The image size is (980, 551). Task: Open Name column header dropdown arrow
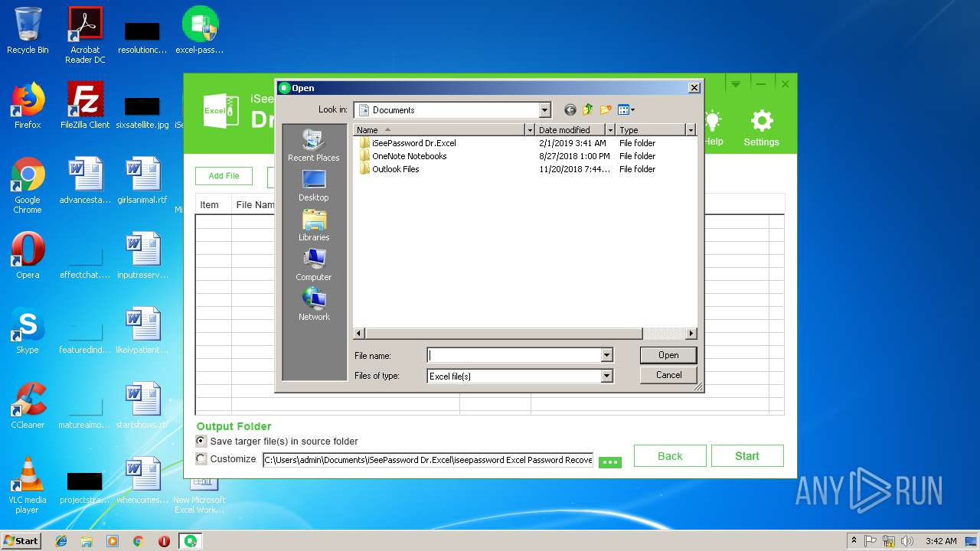click(x=529, y=130)
